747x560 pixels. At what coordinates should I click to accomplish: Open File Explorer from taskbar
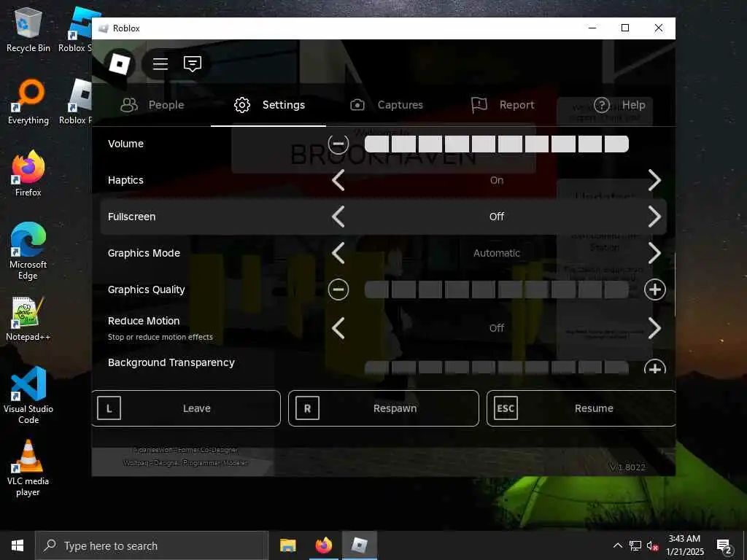pos(287,545)
